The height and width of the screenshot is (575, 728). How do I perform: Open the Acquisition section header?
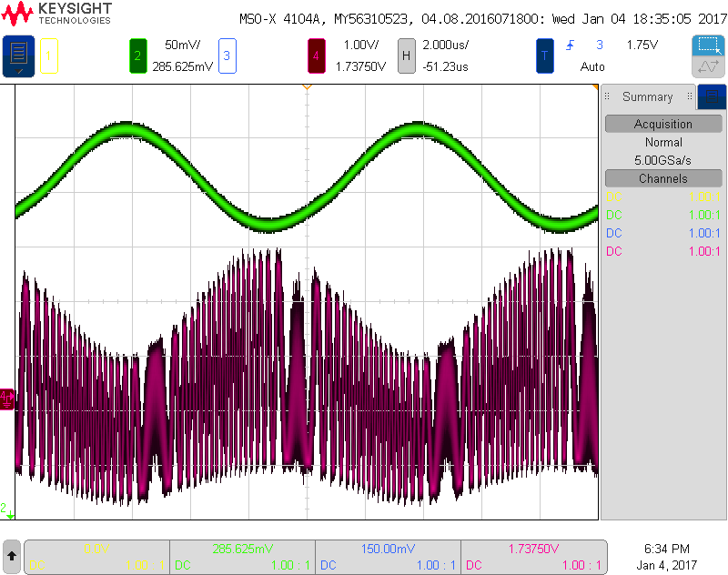pos(663,124)
